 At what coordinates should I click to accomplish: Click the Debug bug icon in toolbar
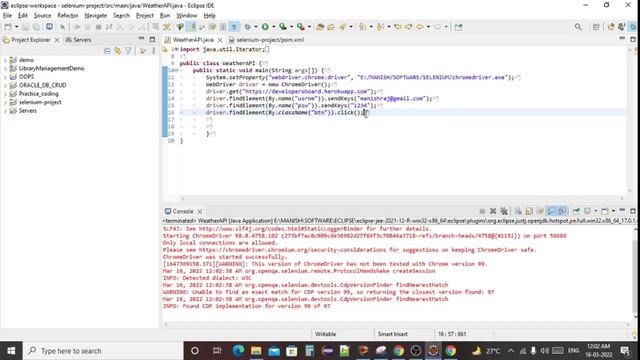pyautogui.click(x=248, y=27)
